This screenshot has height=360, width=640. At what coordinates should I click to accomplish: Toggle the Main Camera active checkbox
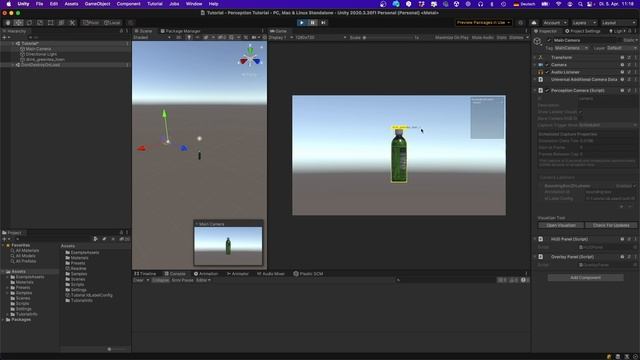click(x=549, y=40)
